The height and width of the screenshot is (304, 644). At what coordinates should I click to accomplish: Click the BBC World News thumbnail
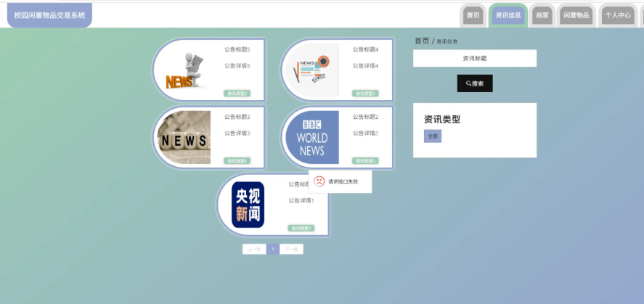tap(312, 137)
